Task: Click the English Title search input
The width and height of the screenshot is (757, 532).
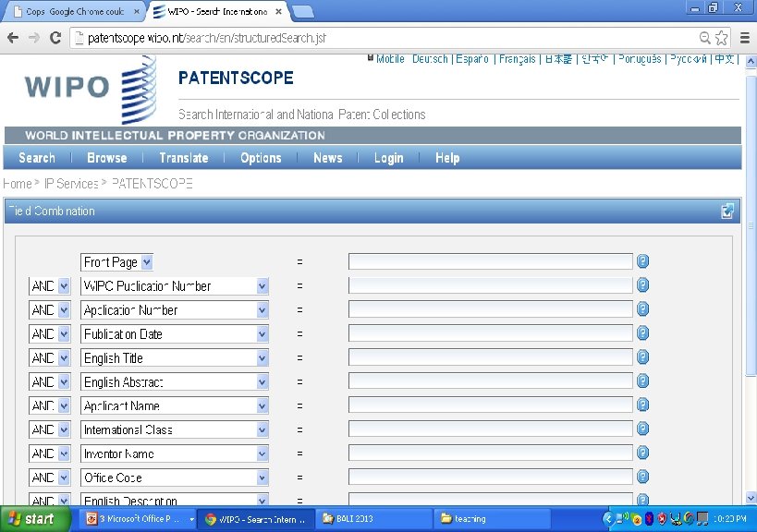Action: coord(491,357)
